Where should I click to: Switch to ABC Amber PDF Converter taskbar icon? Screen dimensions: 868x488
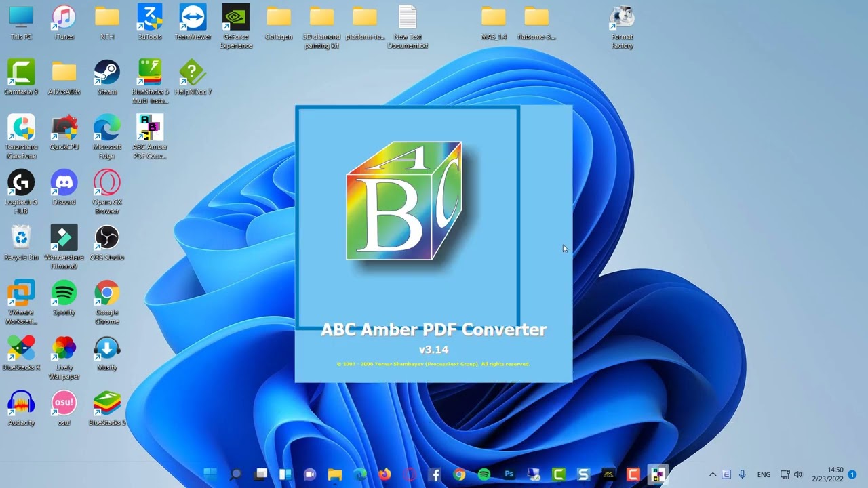(x=657, y=474)
